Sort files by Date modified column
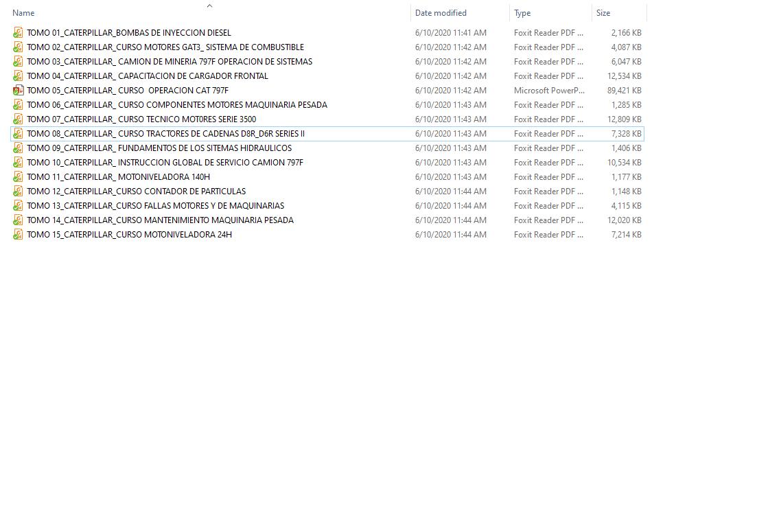This screenshot has width=770, height=532. [x=441, y=13]
